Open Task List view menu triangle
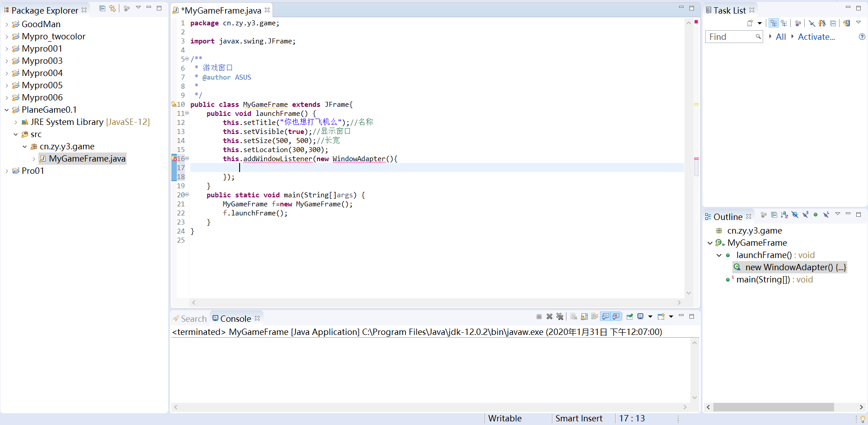Image resolution: width=868 pixels, height=425 pixels. pyautogui.click(x=859, y=22)
